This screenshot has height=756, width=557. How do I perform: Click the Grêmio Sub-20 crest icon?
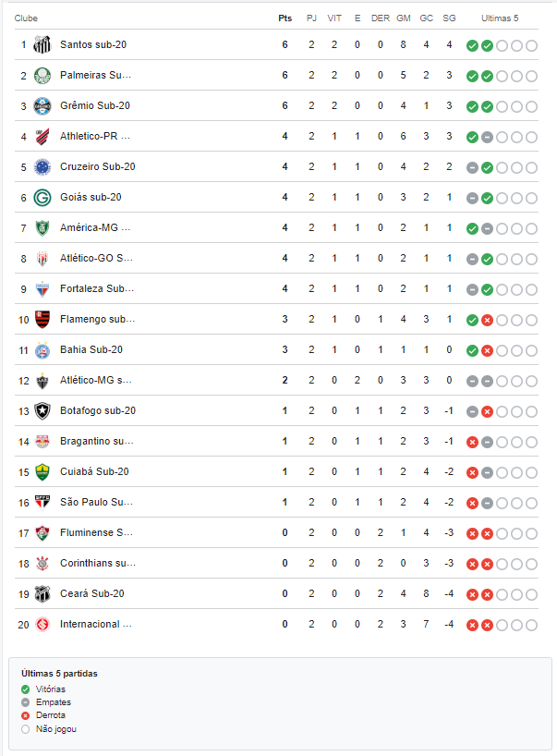[42, 106]
